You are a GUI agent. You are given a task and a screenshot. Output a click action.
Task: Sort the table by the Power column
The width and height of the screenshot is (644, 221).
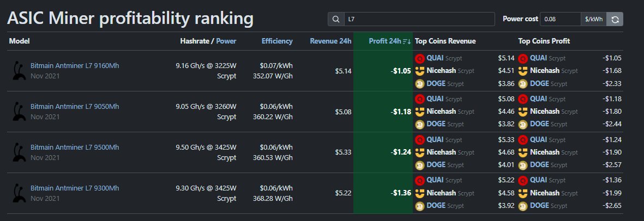coord(226,41)
